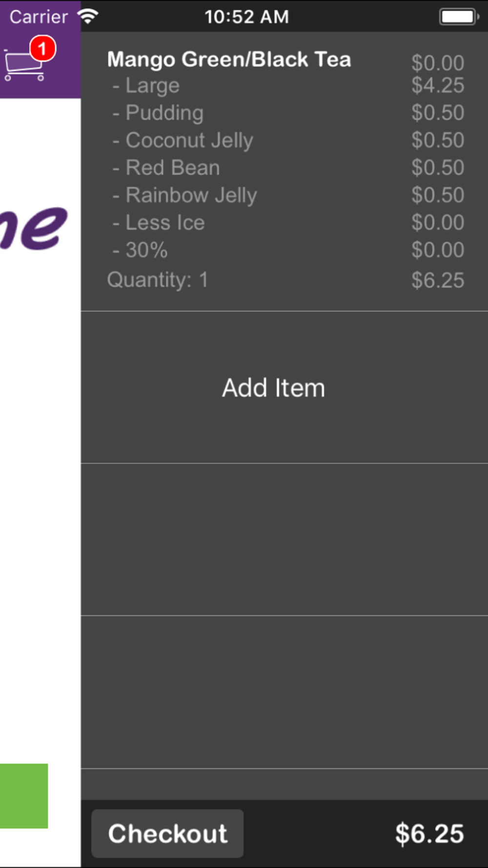
Task: Click the Checkout button
Action: (x=167, y=833)
